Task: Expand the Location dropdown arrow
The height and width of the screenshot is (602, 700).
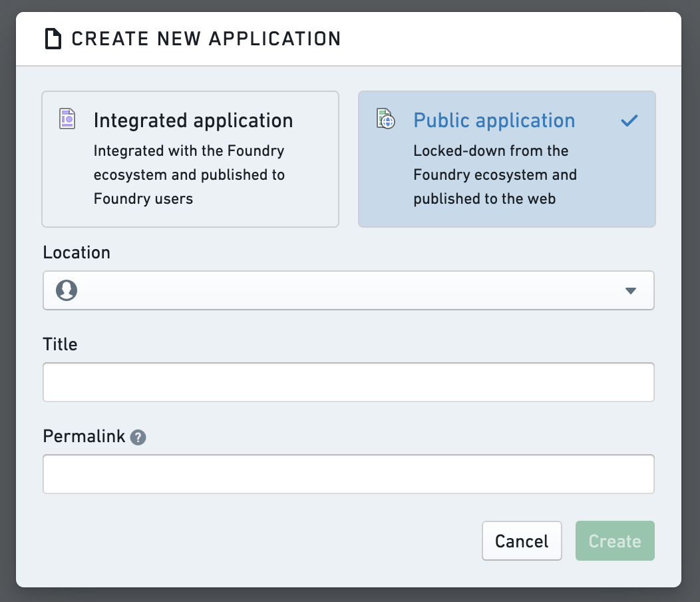Action: 630,291
